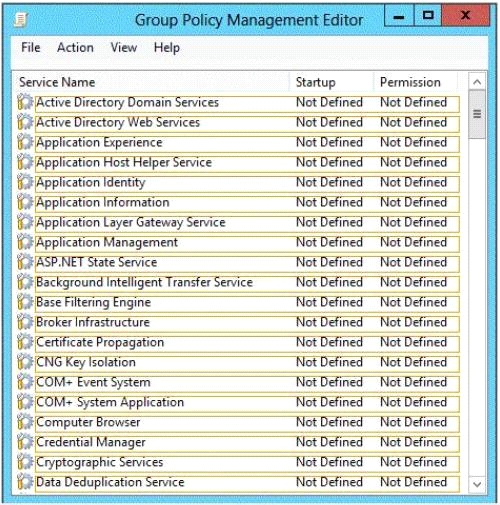The image size is (500, 505).
Task: Click the scrollbar down arrow
Action: [x=477, y=484]
